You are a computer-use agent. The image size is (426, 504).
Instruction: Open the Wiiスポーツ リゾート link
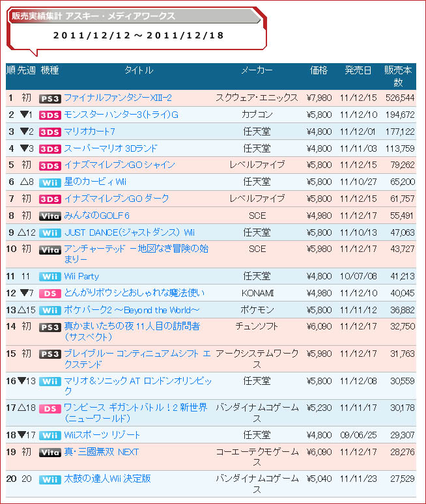pos(102,435)
